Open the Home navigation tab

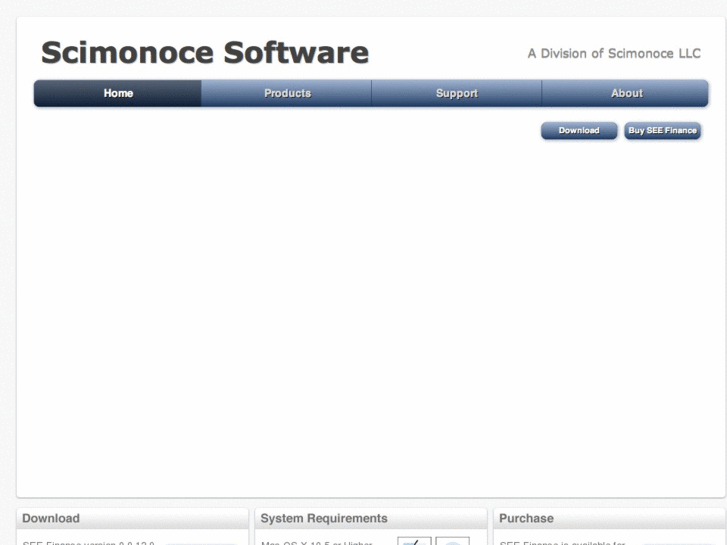tap(118, 93)
